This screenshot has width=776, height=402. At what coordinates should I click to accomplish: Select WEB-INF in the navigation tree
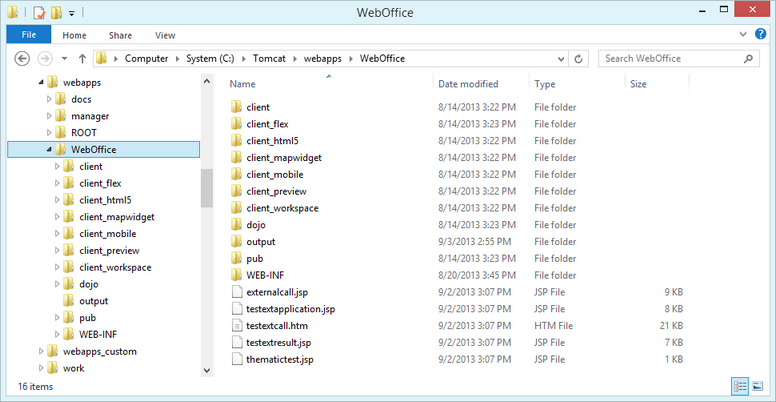[98, 334]
